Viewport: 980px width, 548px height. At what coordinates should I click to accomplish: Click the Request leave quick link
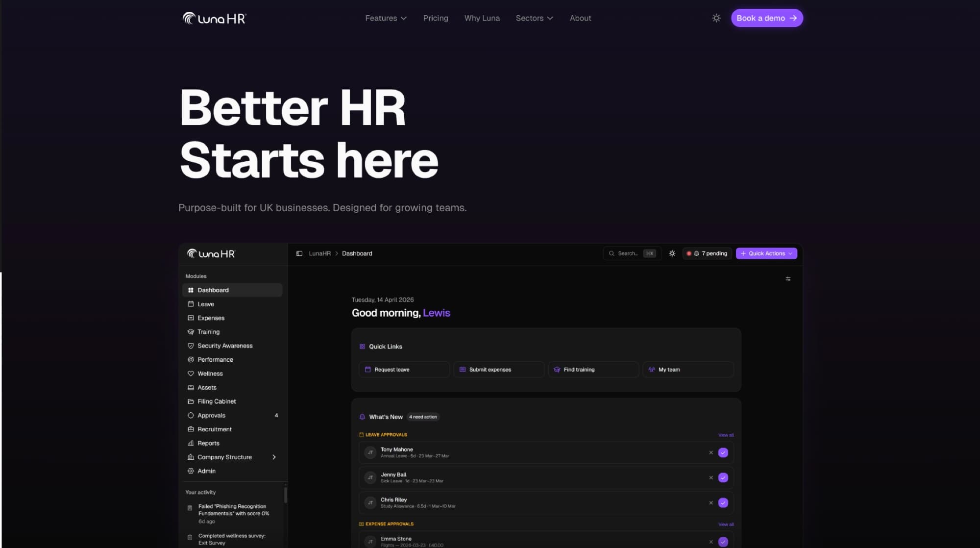(404, 370)
